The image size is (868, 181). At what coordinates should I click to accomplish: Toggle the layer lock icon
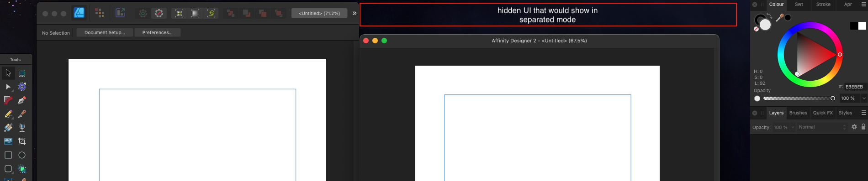[x=863, y=127]
